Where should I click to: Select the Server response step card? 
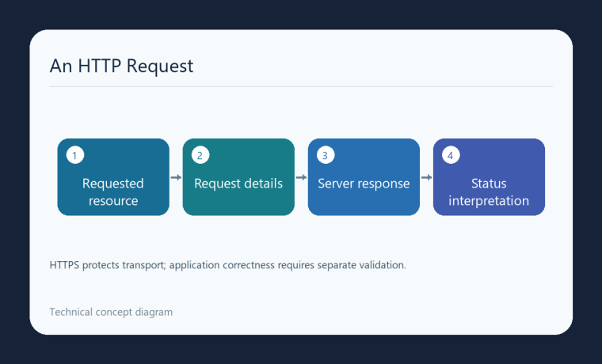click(364, 176)
